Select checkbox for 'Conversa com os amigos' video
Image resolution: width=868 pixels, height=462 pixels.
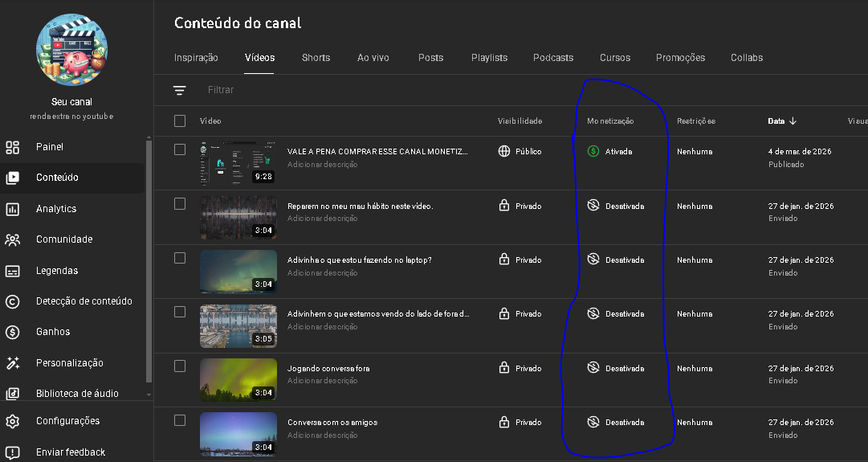click(x=180, y=420)
